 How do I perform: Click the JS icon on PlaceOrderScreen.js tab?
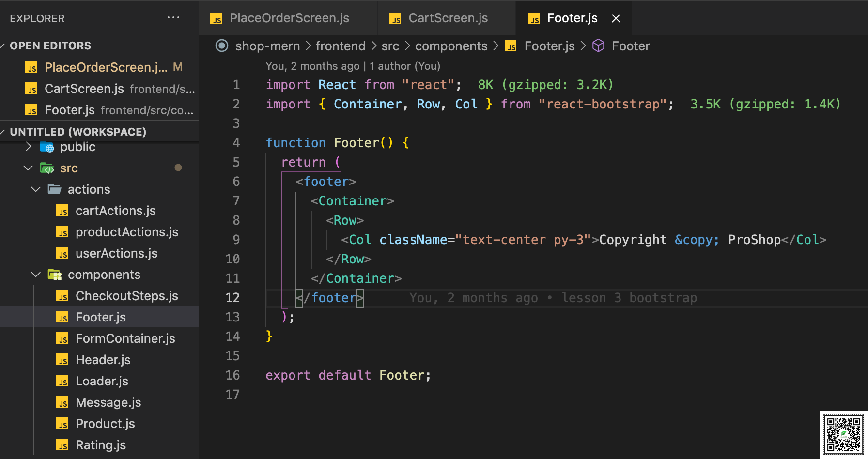[x=216, y=19]
